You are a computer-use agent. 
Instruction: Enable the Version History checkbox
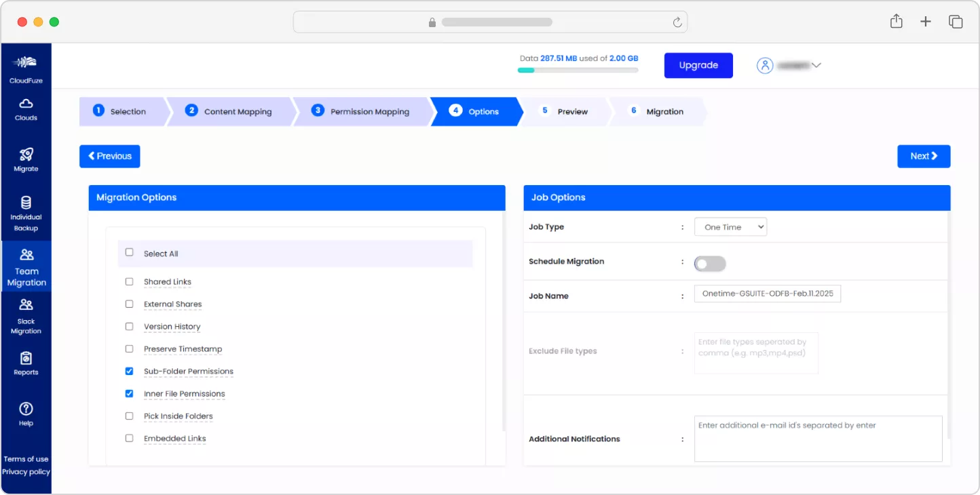(x=129, y=326)
